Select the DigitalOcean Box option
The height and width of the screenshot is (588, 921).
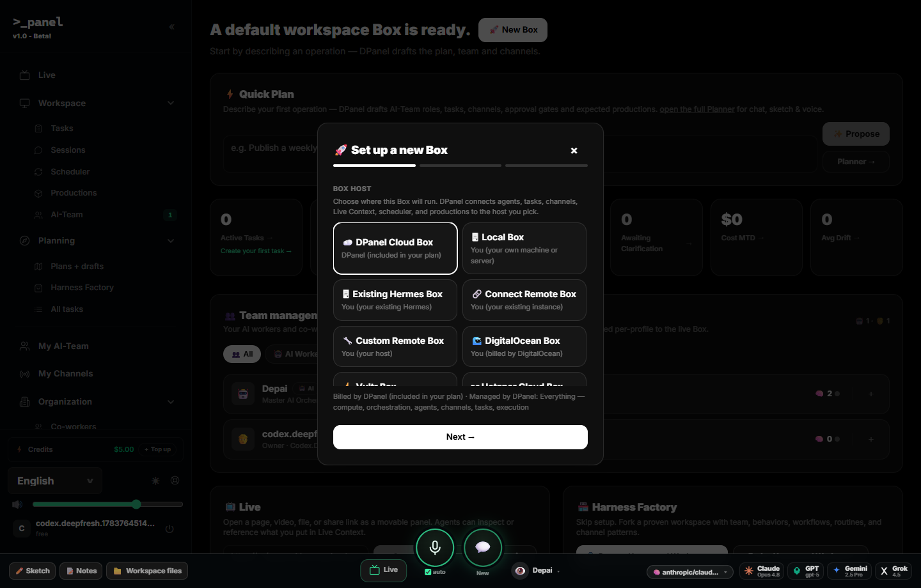point(524,346)
